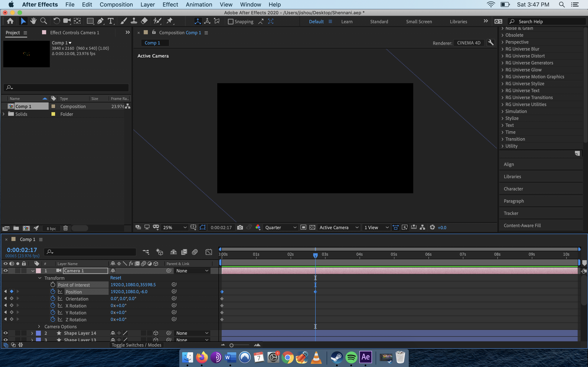Expand the Camera Options group
588x367 pixels.
pos(39,326)
